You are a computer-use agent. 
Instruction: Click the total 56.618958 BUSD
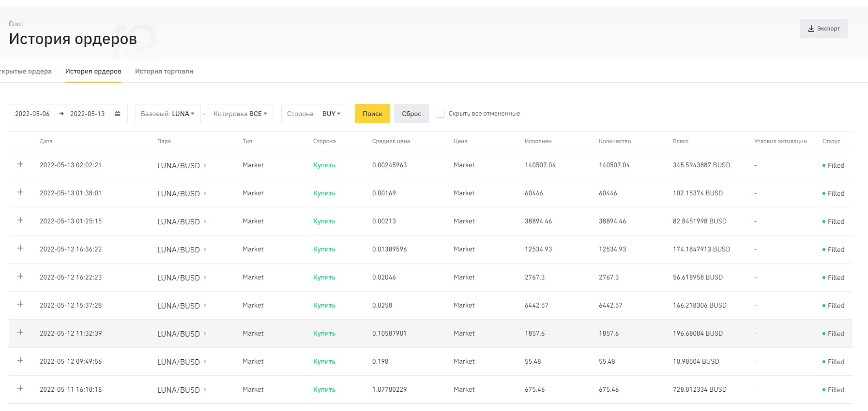pyautogui.click(x=698, y=277)
